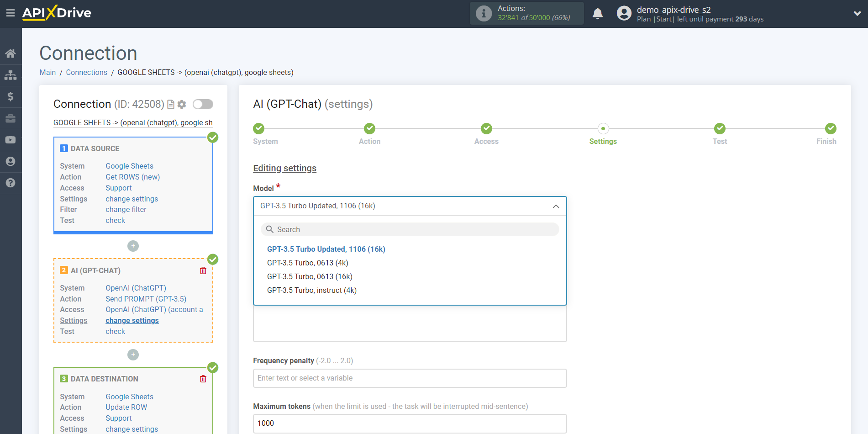Select GPT-3.5 Turbo, 0613 (16k) option
Screen dimensions: 868x434
[x=310, y=276]
